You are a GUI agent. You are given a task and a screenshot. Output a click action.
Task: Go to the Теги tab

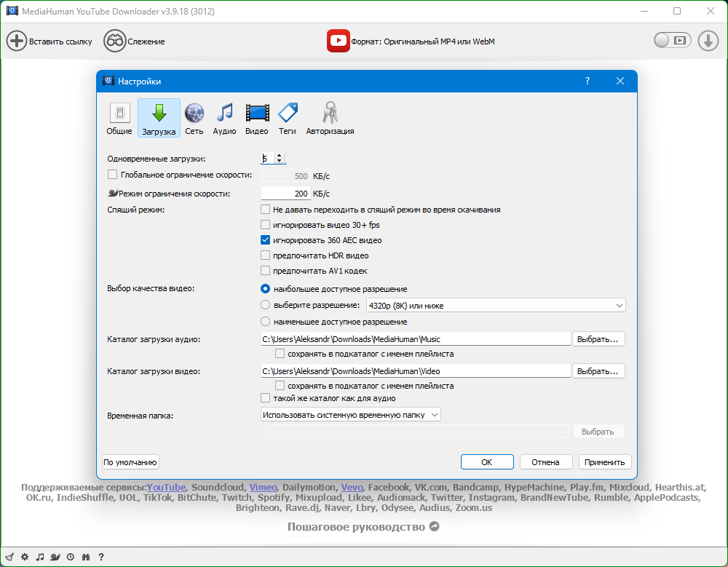coord(288,119)
